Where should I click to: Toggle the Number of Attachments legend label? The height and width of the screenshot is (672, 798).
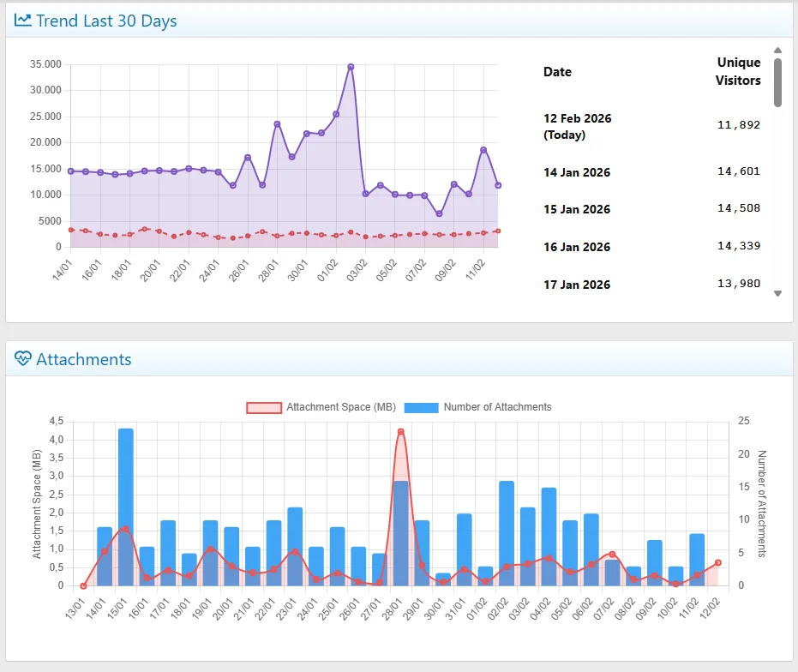(x=497, y=407)
